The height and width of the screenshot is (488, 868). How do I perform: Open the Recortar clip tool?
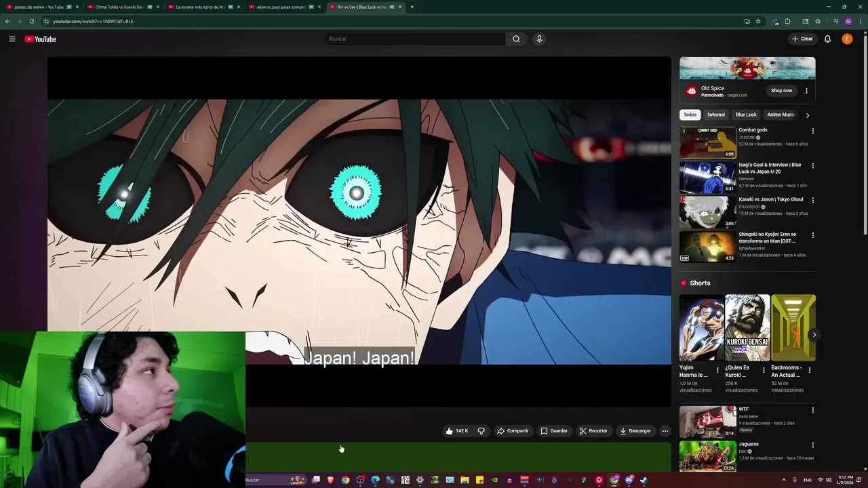click(x=593, y=431)
